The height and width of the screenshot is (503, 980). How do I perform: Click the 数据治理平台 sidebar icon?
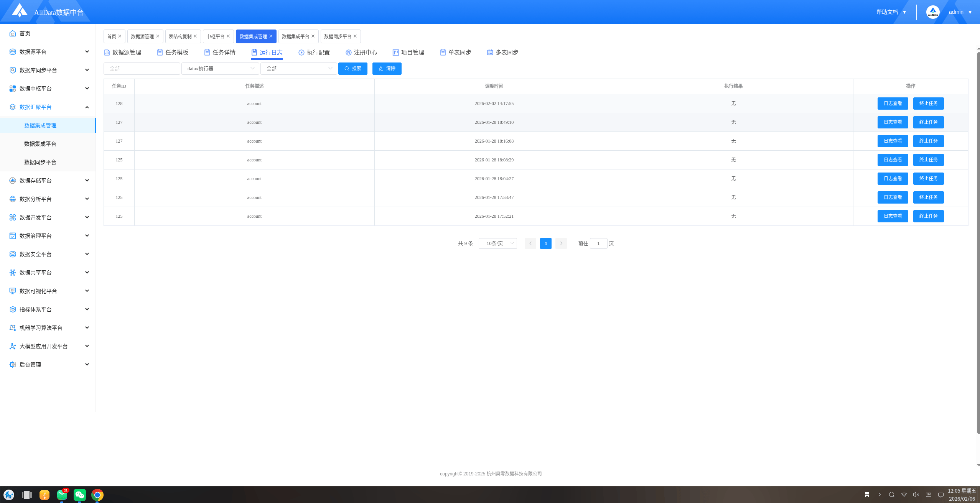[13, 236]
